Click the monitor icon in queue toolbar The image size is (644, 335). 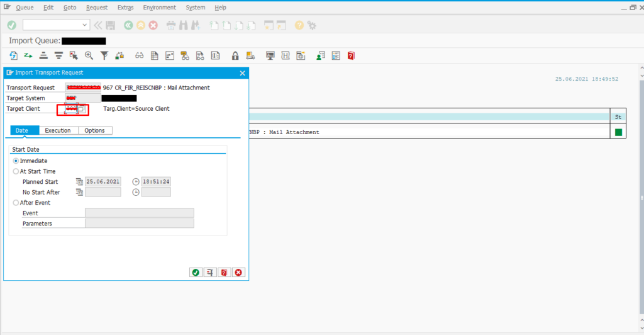point(270,55)
